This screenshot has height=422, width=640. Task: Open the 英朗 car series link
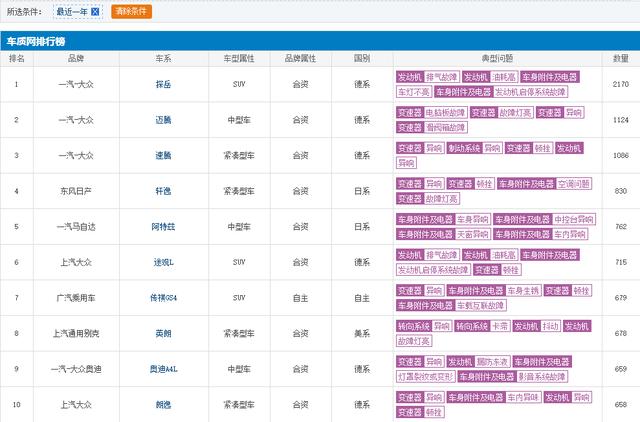(163, 333)
